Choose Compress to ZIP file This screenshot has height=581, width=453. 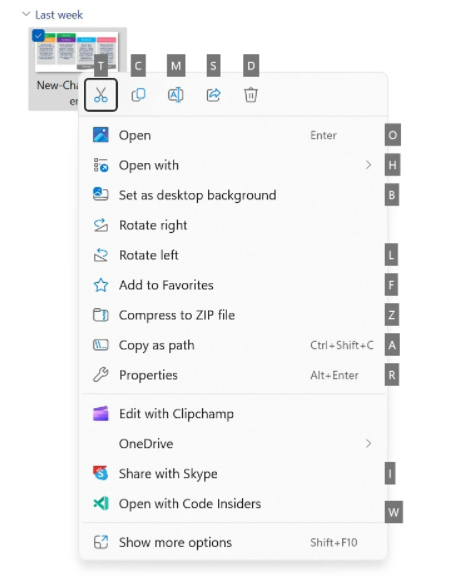pos(233,315)
